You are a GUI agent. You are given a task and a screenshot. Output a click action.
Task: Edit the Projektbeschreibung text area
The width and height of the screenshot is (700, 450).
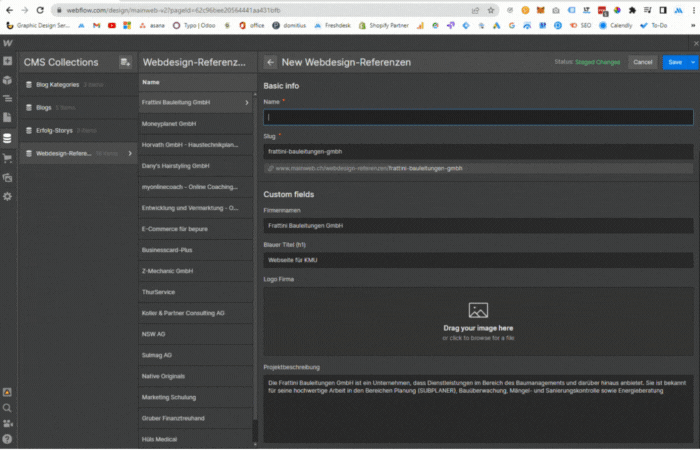click(478, 409)
